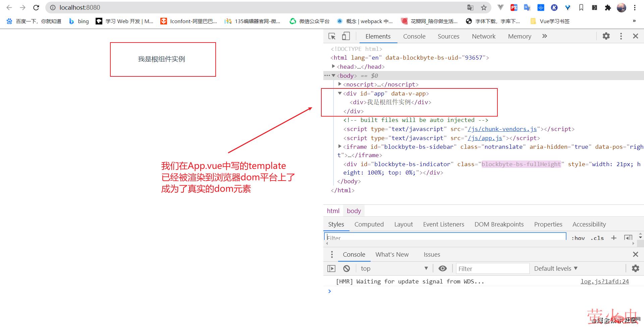644x330 pixels.
Task: Switch to the Network tab
Action: click(x=483, y=36)
